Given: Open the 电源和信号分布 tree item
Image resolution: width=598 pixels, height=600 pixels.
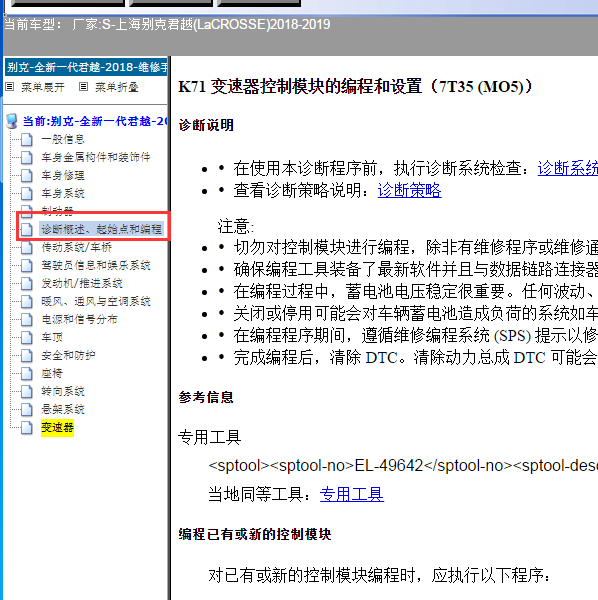Looking at the screenshot, I should pyautogui.click(x=79, y=319).
